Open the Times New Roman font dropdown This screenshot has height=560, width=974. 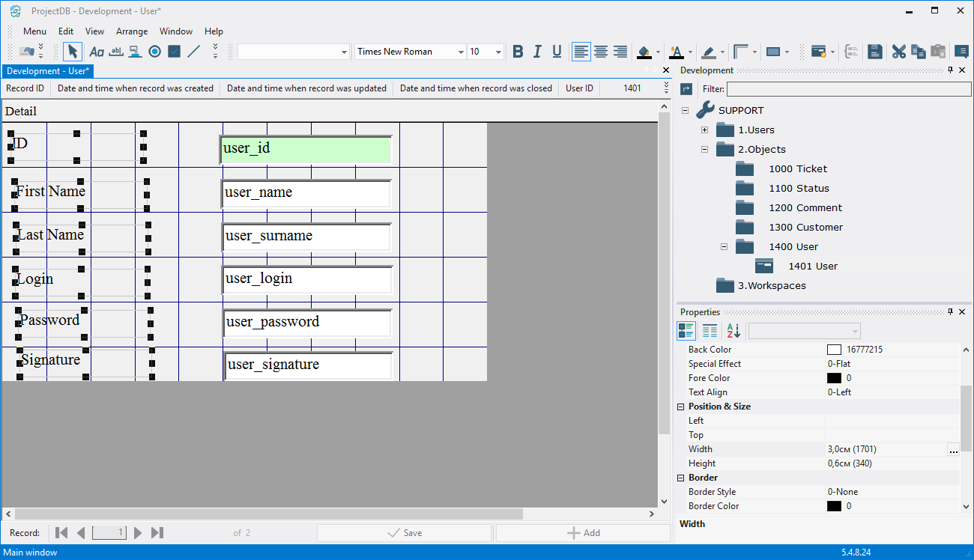[x=461, y=52]
